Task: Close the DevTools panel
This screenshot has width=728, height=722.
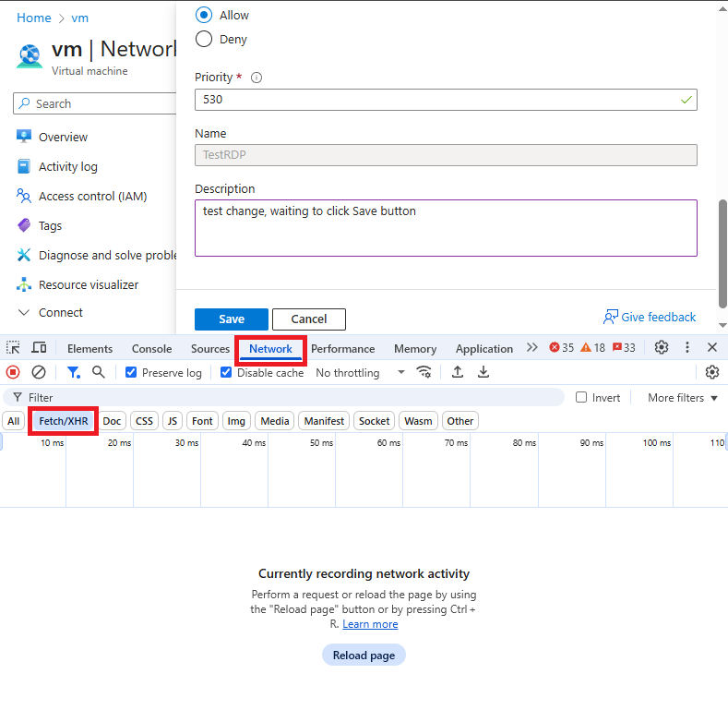Action: pyautogui.click(x=712, y=347)
